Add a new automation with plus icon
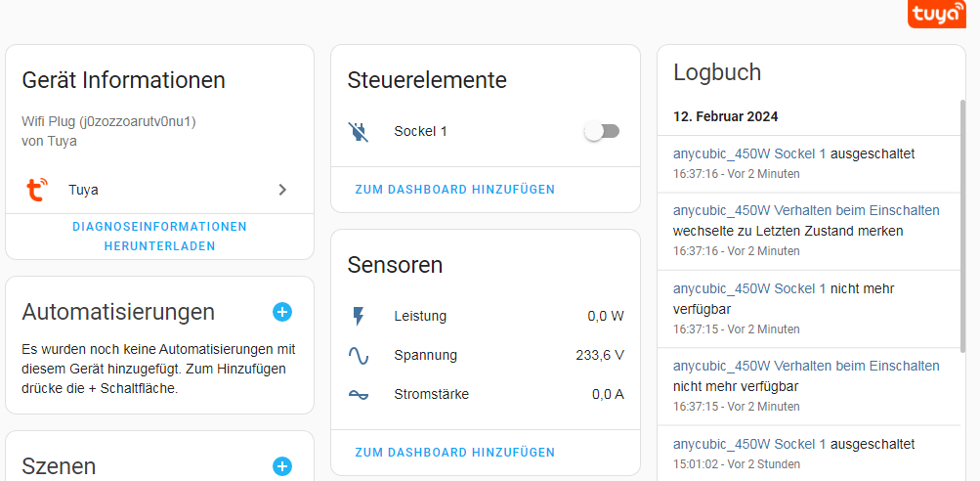Viewport: 980px width, 481px height. point(281,312)
